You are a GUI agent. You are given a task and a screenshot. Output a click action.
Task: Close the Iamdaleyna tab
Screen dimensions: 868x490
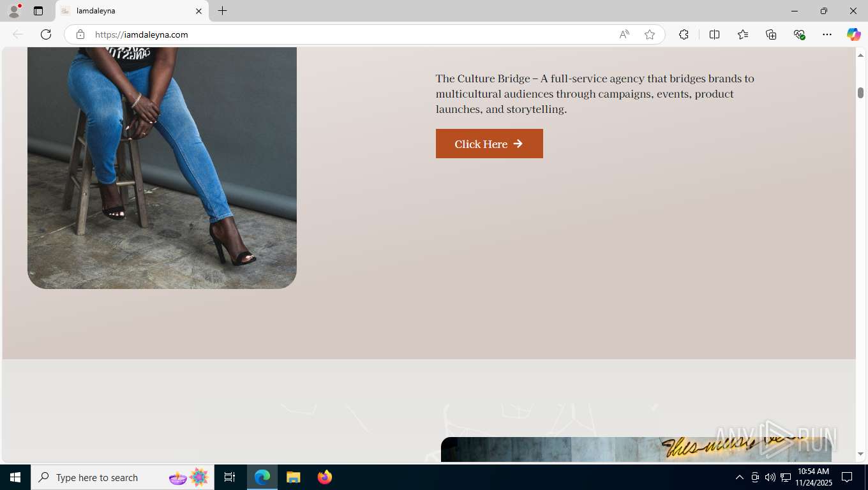[x=198, y=11]
